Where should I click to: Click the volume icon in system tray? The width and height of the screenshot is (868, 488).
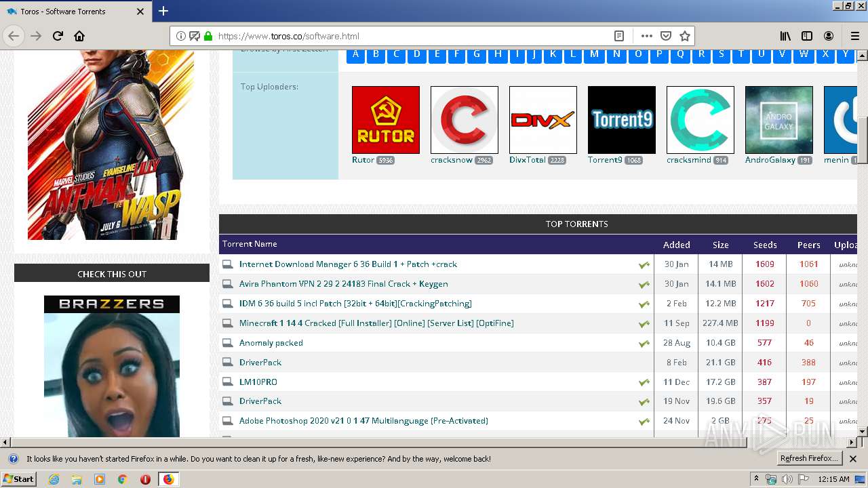tap(787, 479)
